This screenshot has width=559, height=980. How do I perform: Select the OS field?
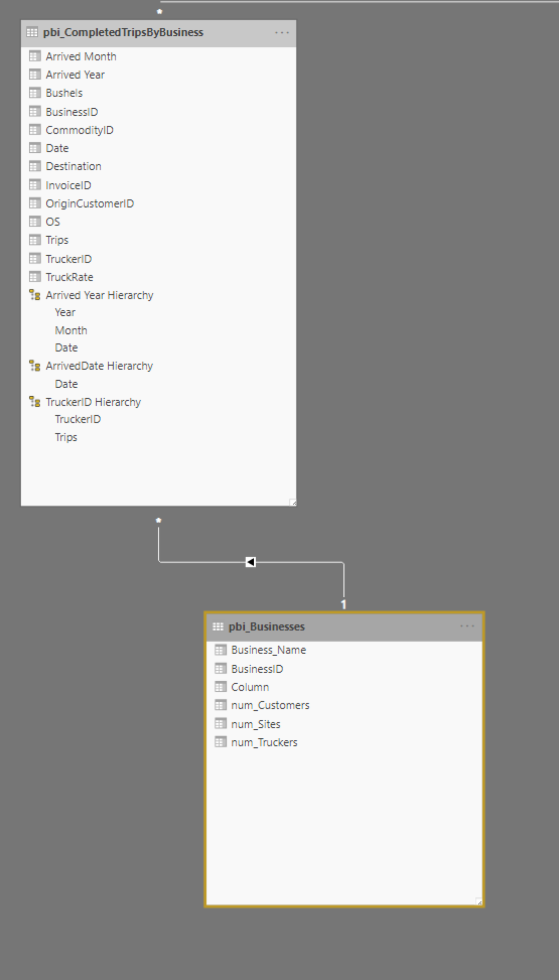(x=53, y=222)
